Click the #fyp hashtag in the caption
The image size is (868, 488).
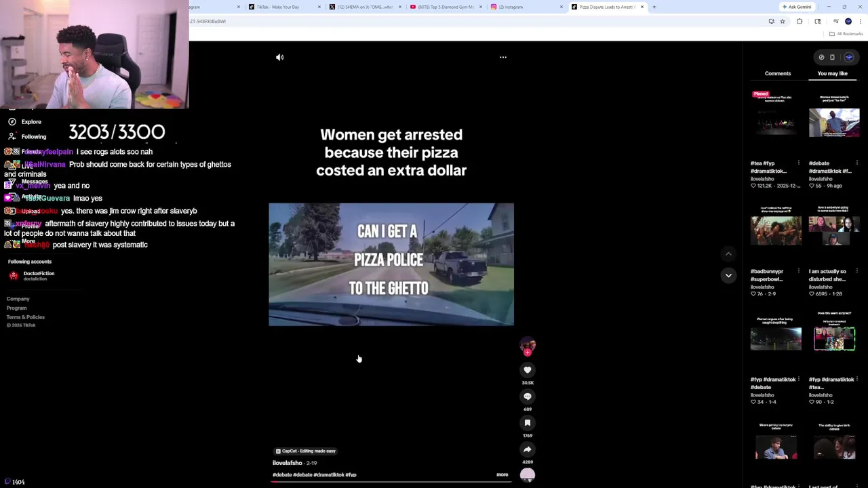click(x=351, y=475)
